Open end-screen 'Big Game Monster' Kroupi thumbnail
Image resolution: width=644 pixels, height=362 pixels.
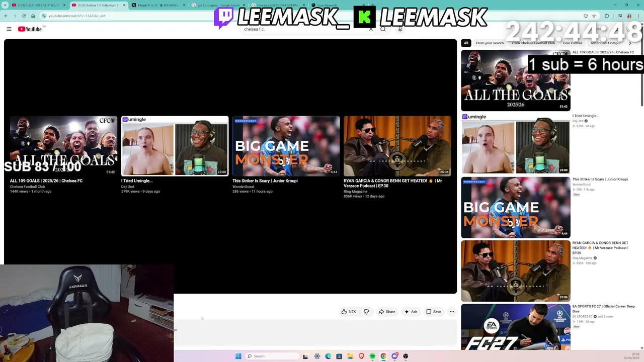pos(286,146)
